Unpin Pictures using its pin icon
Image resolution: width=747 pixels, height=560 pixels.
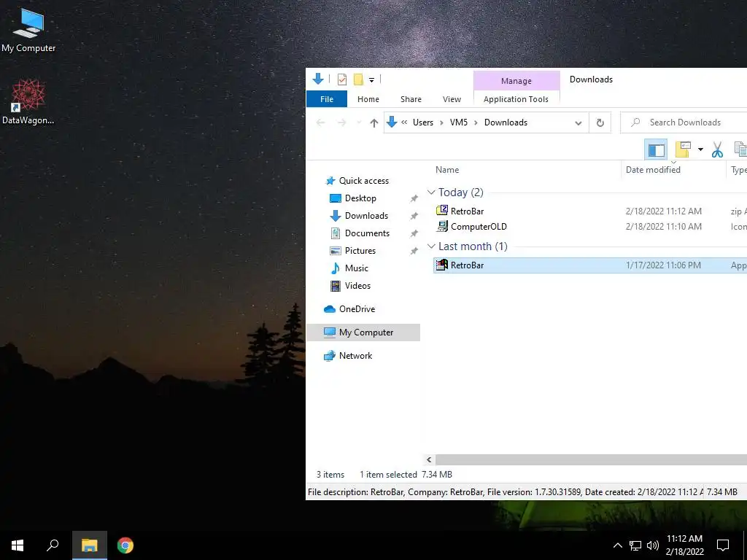coord(414,251)
